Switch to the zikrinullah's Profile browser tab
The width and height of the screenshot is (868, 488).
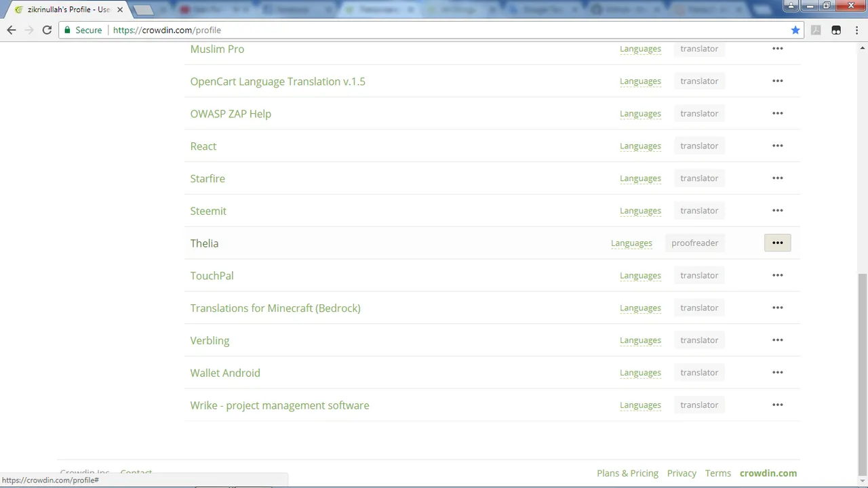(68, 10)
